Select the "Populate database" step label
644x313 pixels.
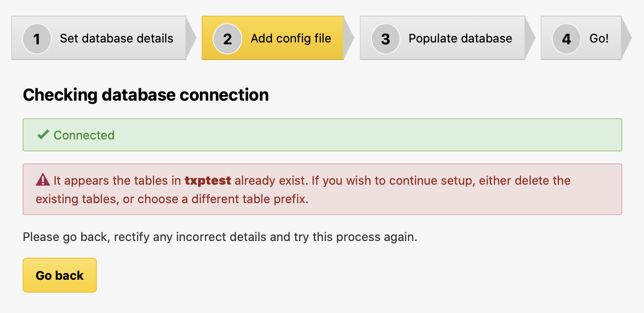[x=460, y=38]
